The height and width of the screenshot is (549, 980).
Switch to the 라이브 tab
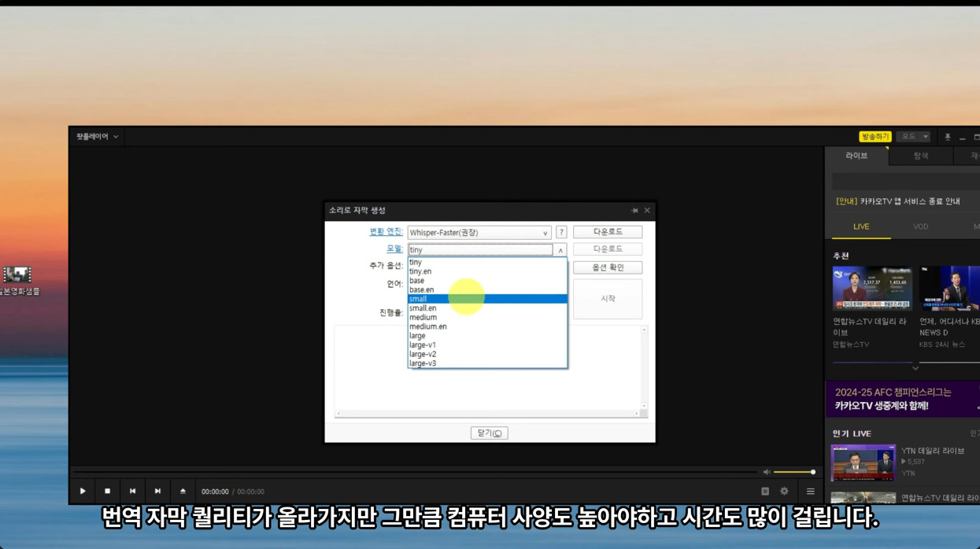pyautogui.click(x=856, y=156)
